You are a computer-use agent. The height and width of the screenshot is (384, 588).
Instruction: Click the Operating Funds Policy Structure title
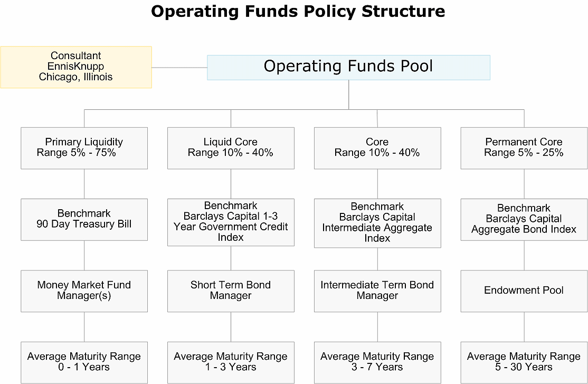pos(298,11)
